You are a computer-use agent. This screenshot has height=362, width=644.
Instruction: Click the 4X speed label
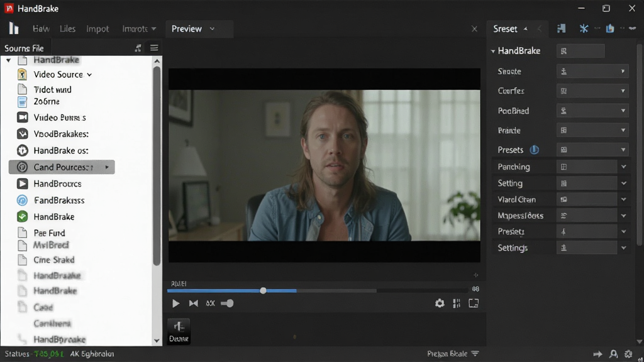[210, 304]
